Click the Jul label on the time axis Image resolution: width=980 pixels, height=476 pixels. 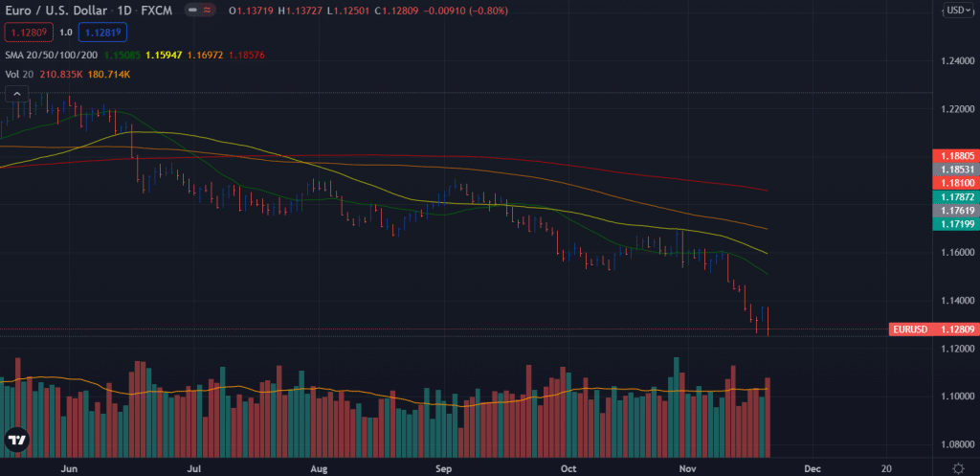tap(195, 468)
